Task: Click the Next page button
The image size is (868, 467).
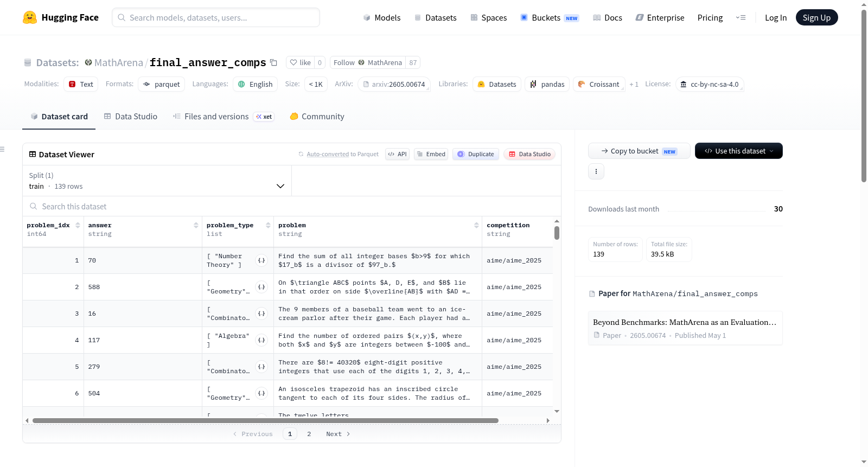Action: (338, 434)
